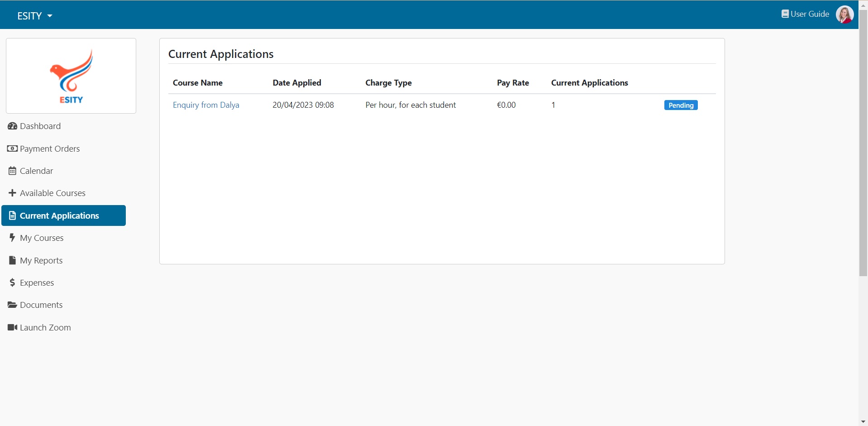Open the Dashboard menu item
868x426 pixels.
click(40, 126)
